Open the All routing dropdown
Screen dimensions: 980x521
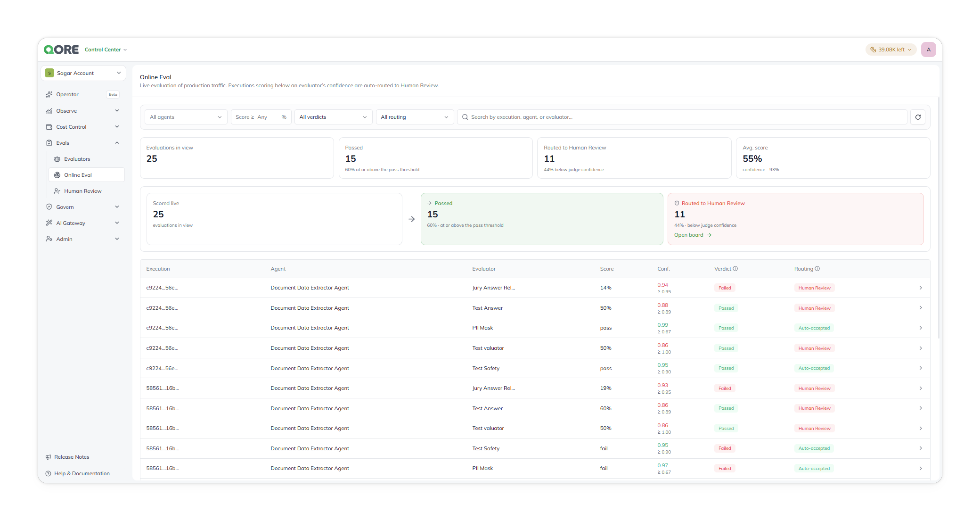coord(415,117)
